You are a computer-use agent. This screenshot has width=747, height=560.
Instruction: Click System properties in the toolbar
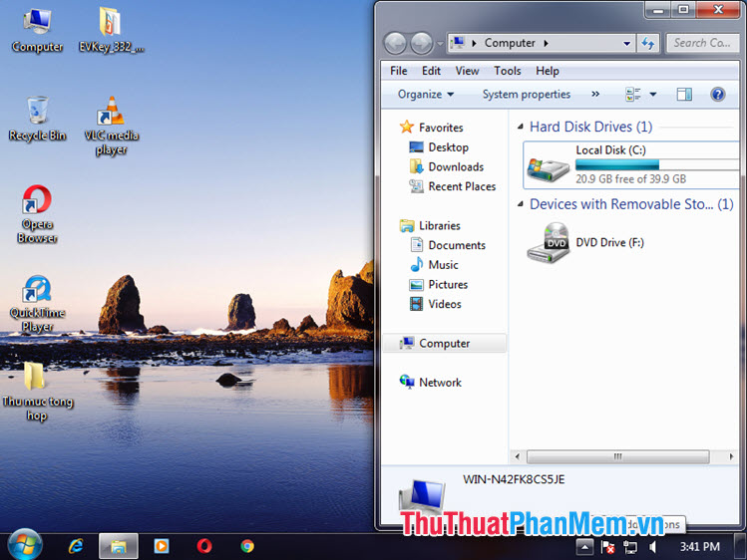coord(526,95)
